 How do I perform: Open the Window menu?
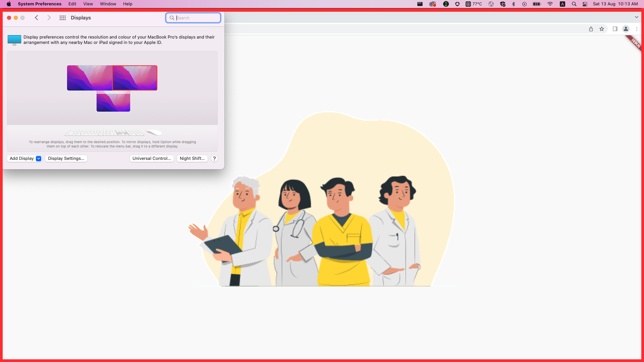point(108,4)
